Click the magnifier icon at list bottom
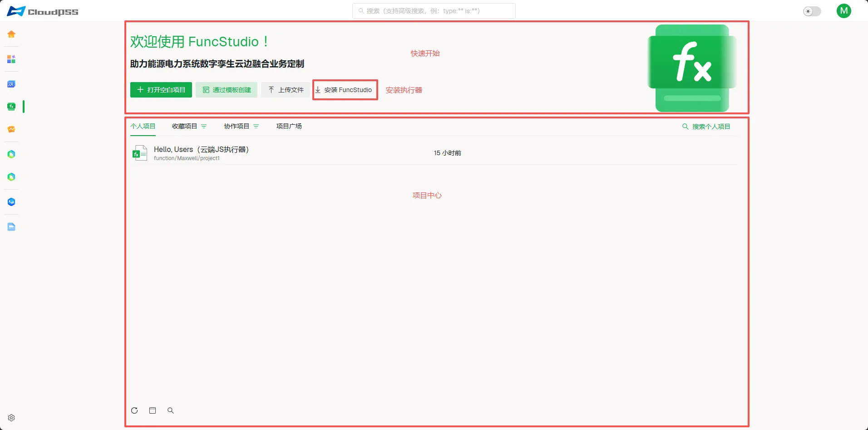The image size is (868, 430). [171, 410]
